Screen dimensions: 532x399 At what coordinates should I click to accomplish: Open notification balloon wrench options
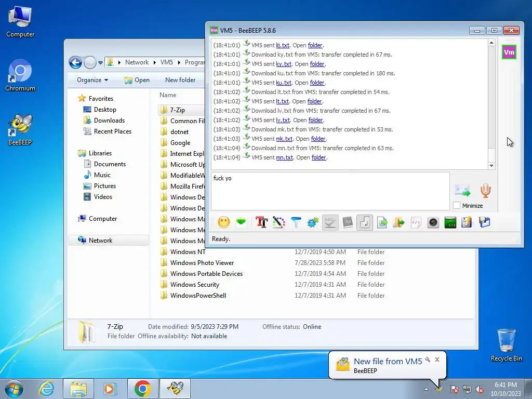point(428,360)
